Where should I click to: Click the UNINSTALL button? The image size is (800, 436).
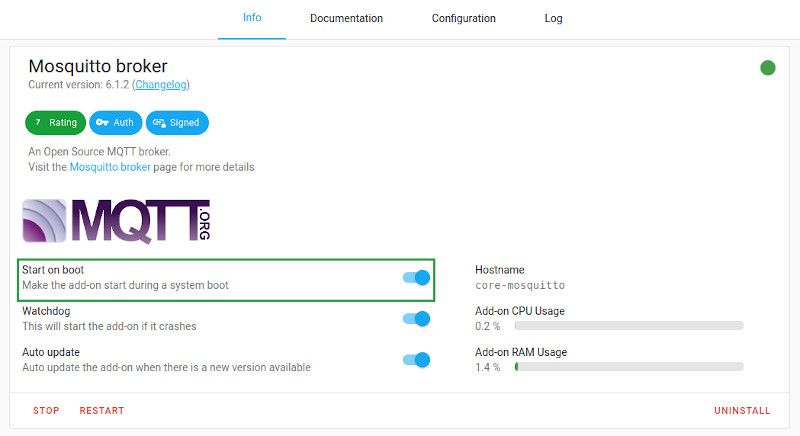click(742, 411)
